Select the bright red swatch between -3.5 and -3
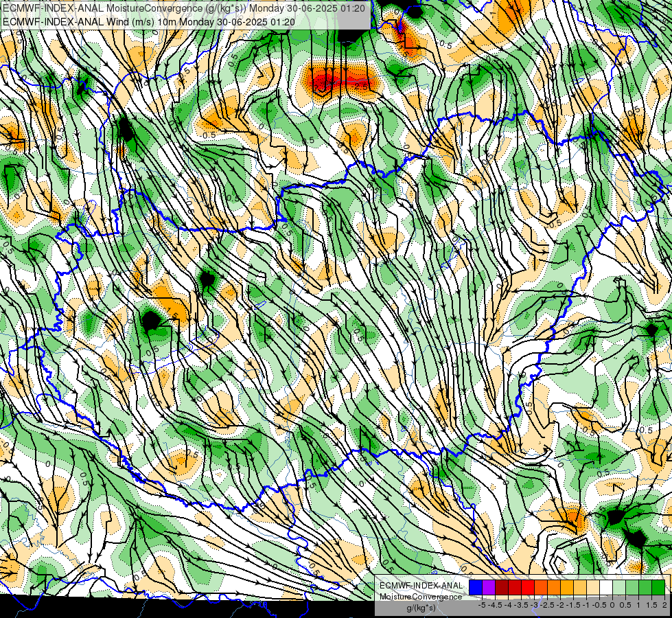Image resolution: width=672 pixels, height=618 pixels. pos(528,587)
